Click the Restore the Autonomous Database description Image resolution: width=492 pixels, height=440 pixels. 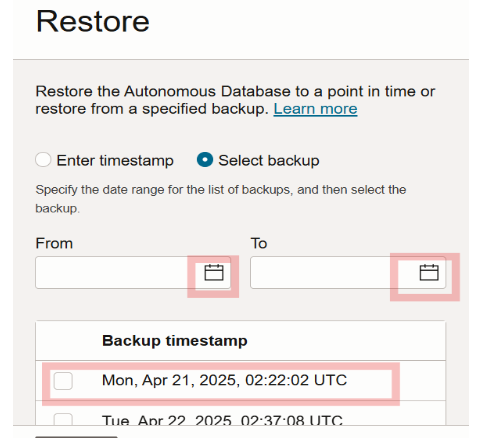click(235, 100)
